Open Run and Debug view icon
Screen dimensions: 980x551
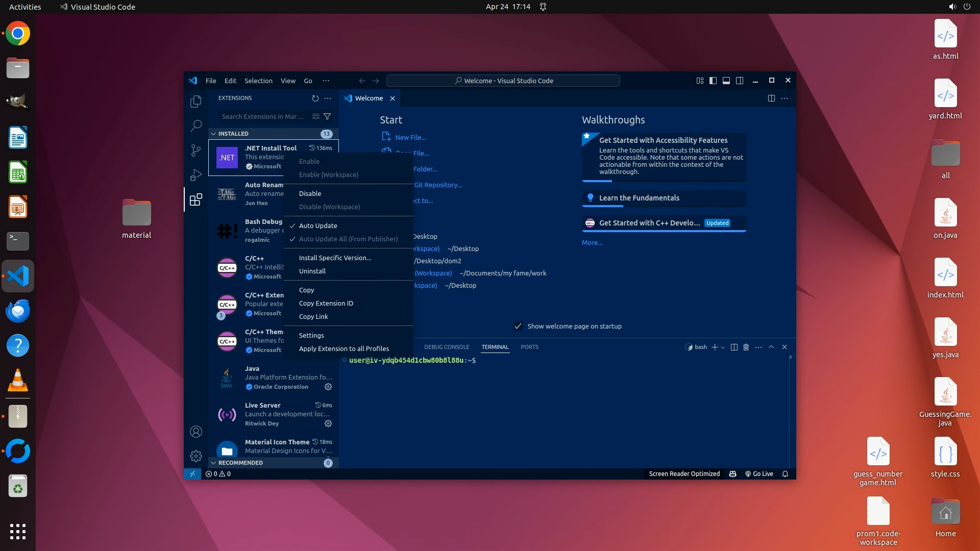coord(196,175)
